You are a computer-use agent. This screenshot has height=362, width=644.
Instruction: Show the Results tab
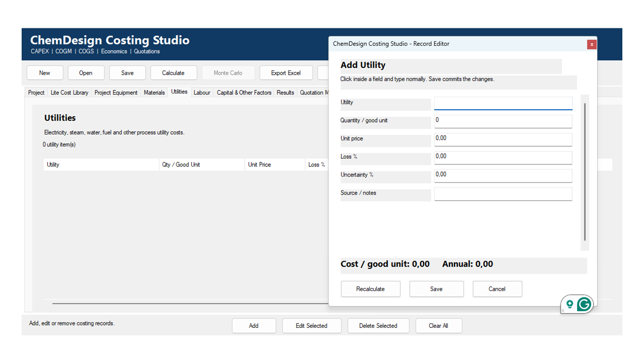click(285, 93)
